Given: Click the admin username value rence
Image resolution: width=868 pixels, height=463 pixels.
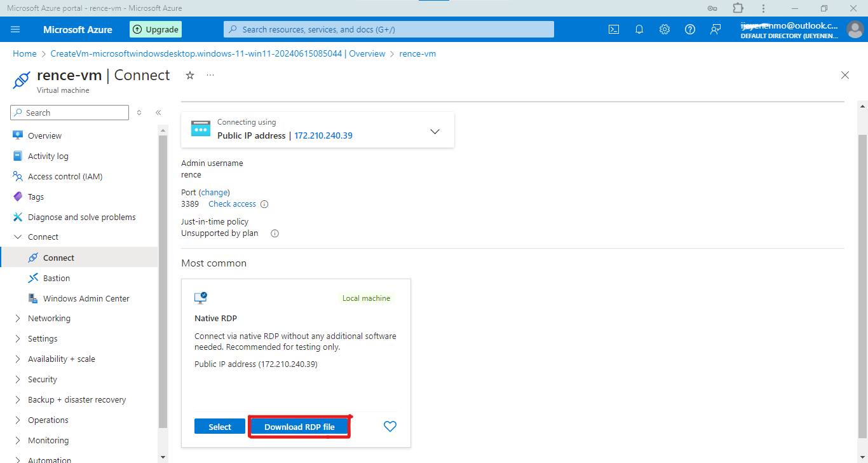Looking at the screenshot, I should [191, 175].
